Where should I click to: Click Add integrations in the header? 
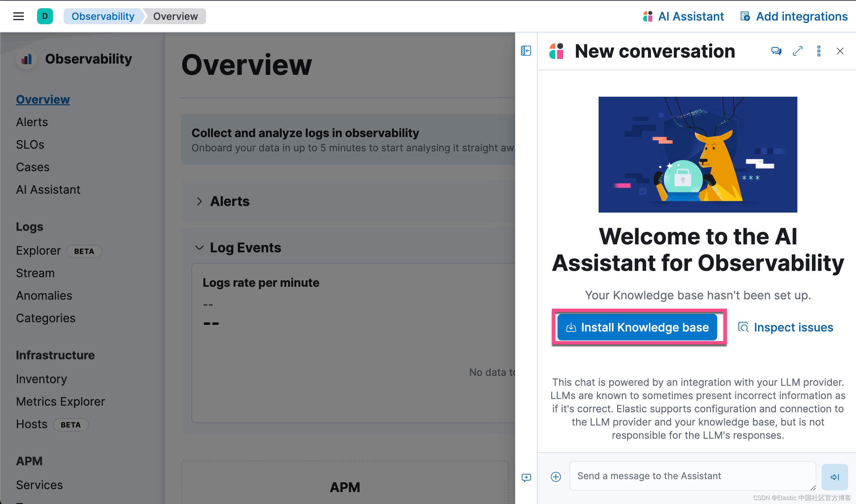coord(794,16)
